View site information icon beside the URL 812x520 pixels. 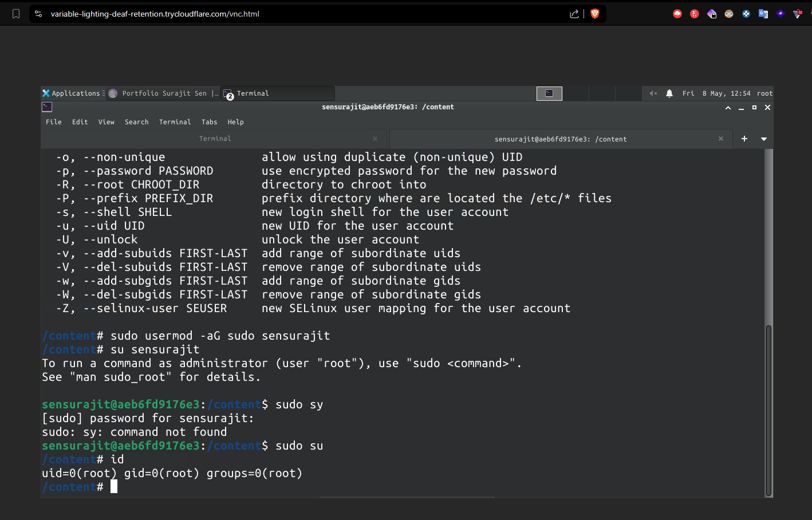38,14
